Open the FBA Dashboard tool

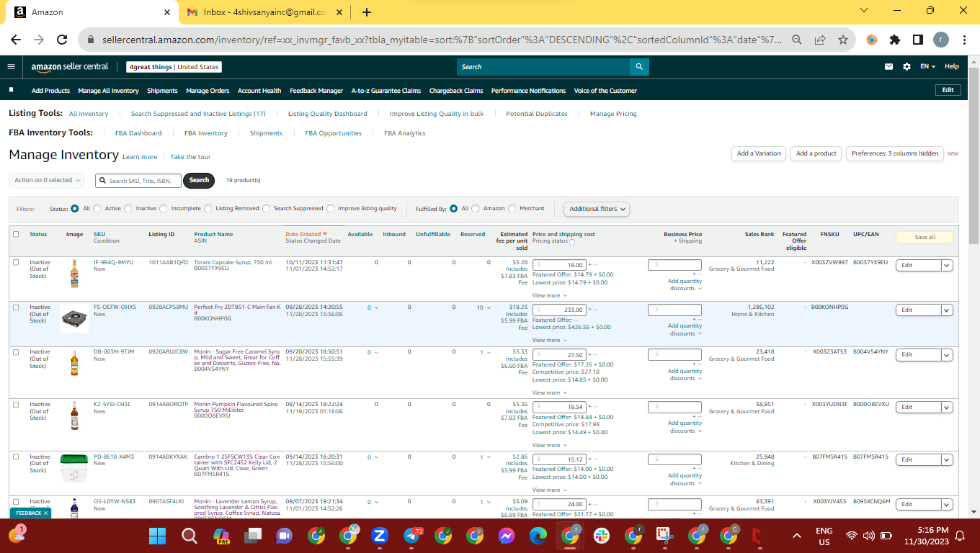[138, 133]
